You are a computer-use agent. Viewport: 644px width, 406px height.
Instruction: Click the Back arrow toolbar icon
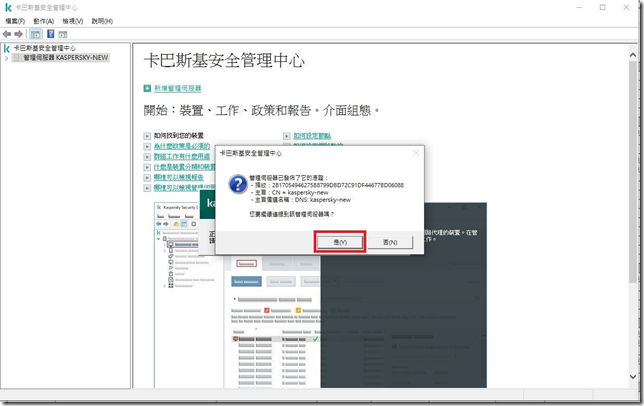[x=8, y=33]
